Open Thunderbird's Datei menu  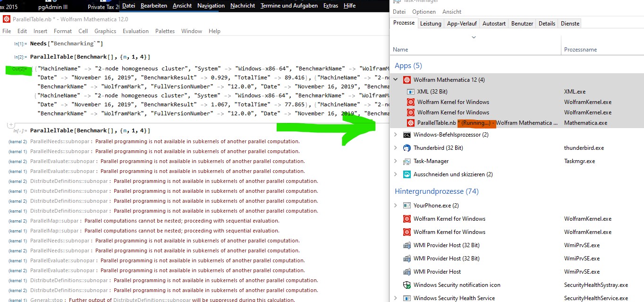pos(128,6)
